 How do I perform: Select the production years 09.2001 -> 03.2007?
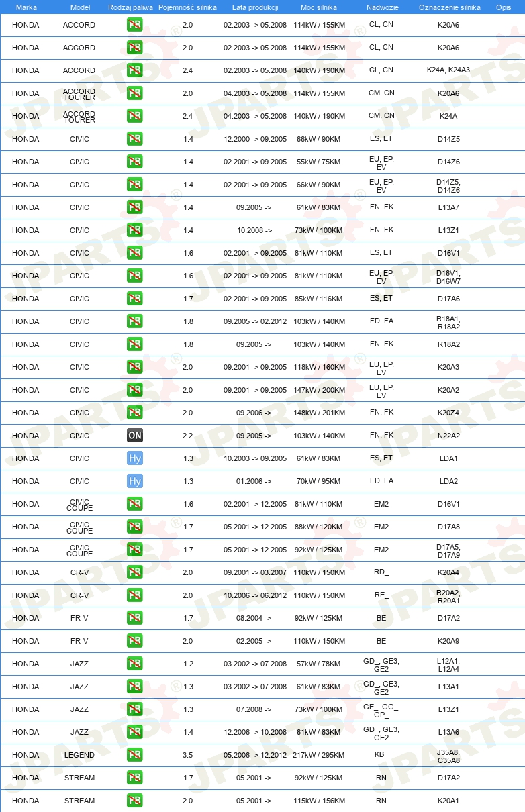(x=255, y=572)
